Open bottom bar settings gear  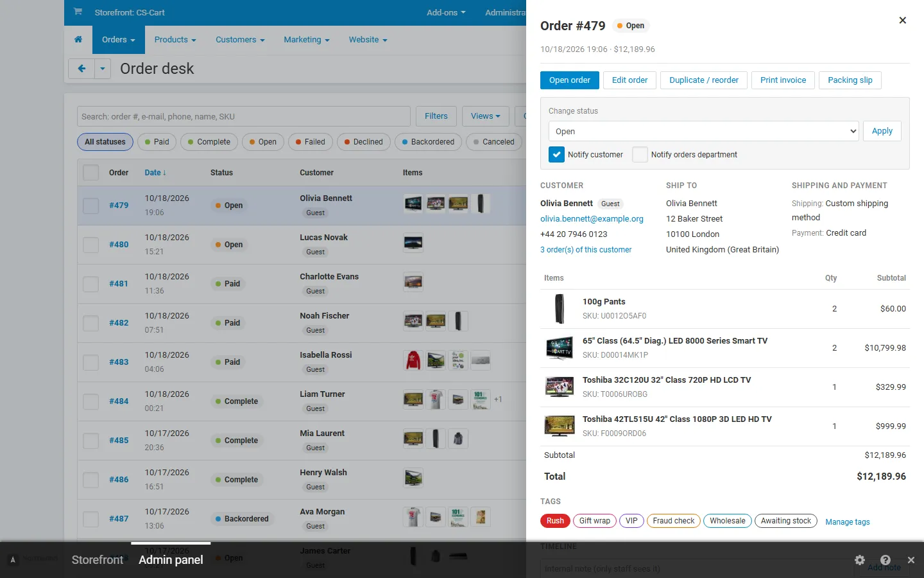coord(860,560)
